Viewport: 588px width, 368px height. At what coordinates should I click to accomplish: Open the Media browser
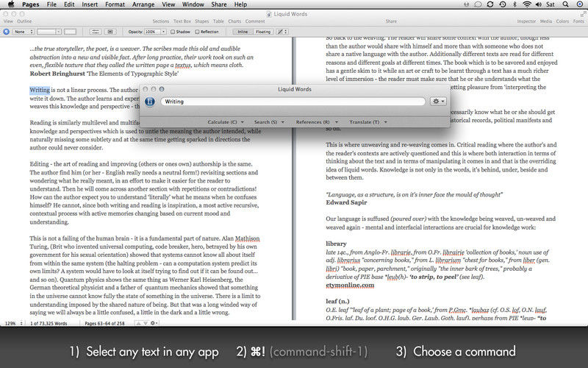click(546, 21)
